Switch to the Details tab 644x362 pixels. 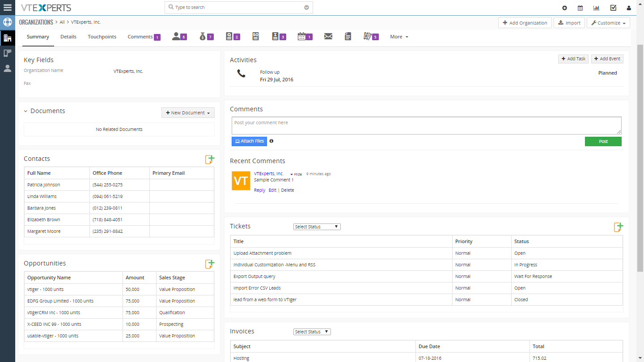click(68, 37)
